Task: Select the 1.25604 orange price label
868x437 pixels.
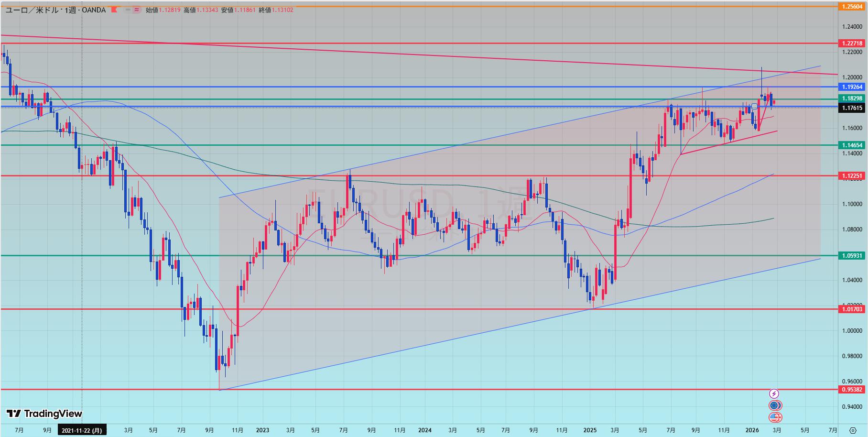Action: (x=852, y=6)
